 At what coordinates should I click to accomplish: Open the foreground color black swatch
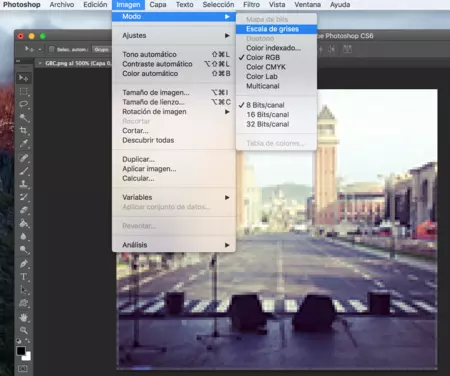pos(21,351)
